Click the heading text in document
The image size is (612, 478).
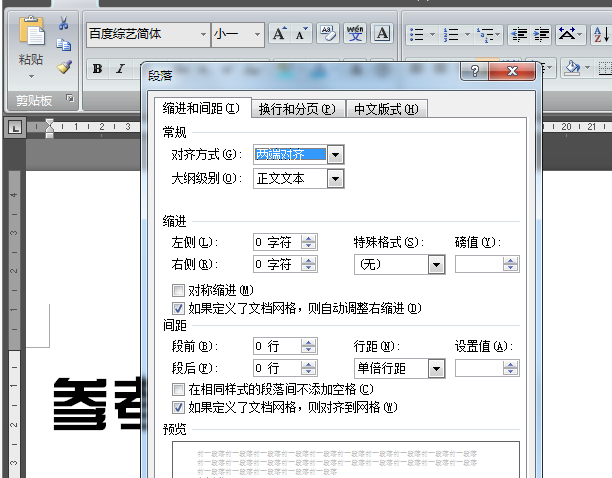(x=97, y=404)
